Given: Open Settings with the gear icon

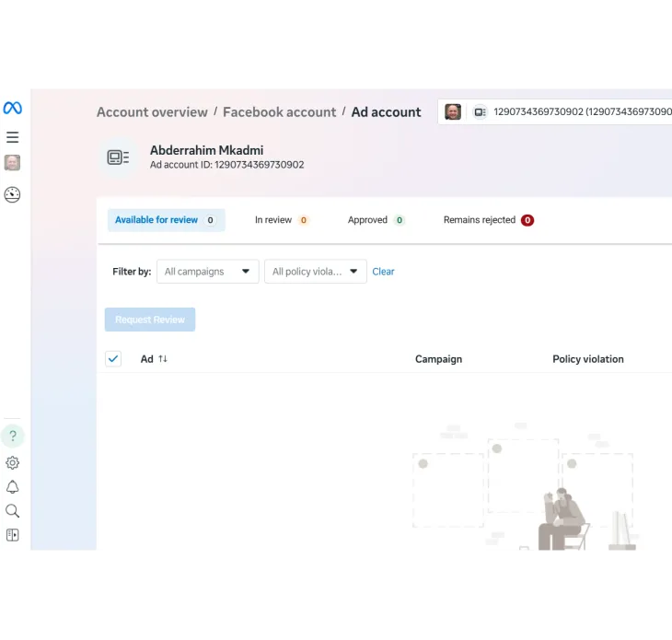Looking at the screenshot, I should (12, 463).
